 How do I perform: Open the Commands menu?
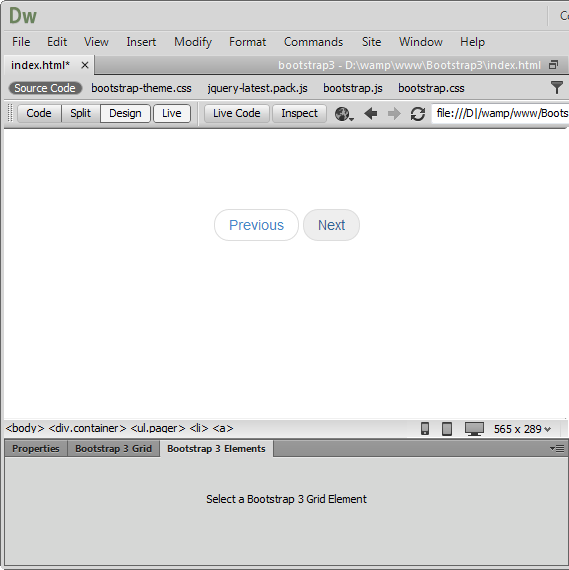coord(313,42)
